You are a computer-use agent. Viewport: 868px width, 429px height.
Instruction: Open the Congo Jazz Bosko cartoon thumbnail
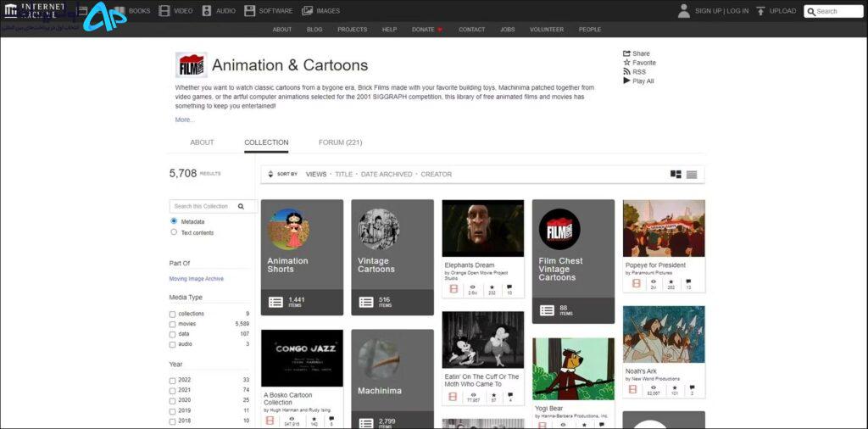pos(302,358)
